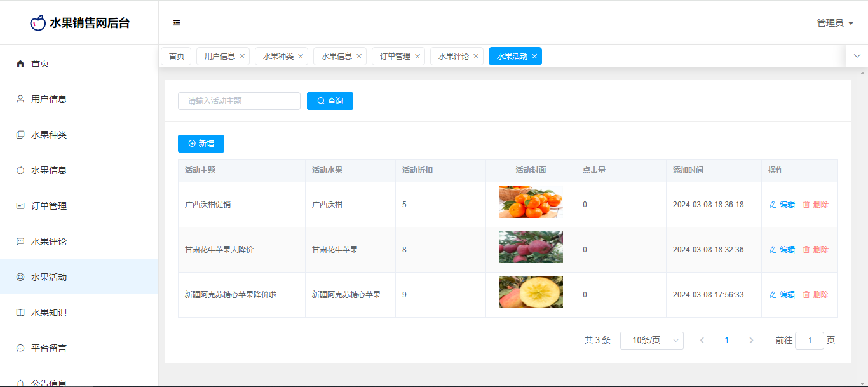Select 水果评论 in the sidebar
This screenshot has width=868, height=387.
pyautogui.click(x=49, y=241)
